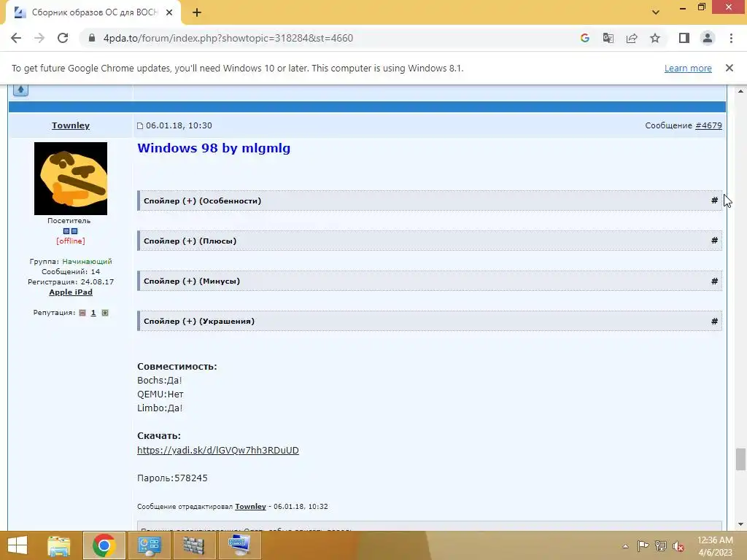Viewport: 747px width, 560px height.
Task: Open the Learn more link
Action: [x=688, y=68]
